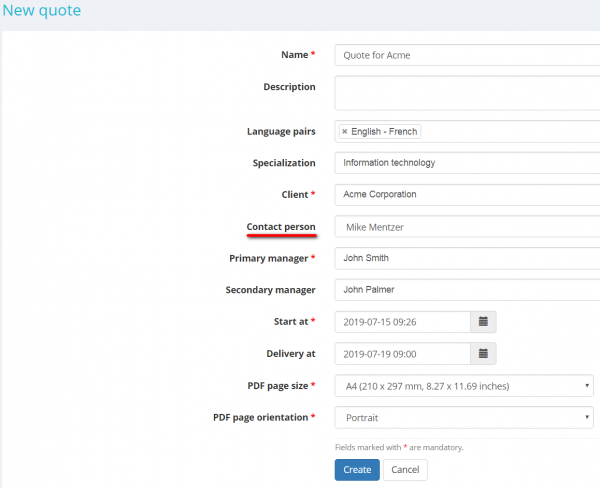Open the Specialization selector field

pos(465,163)
